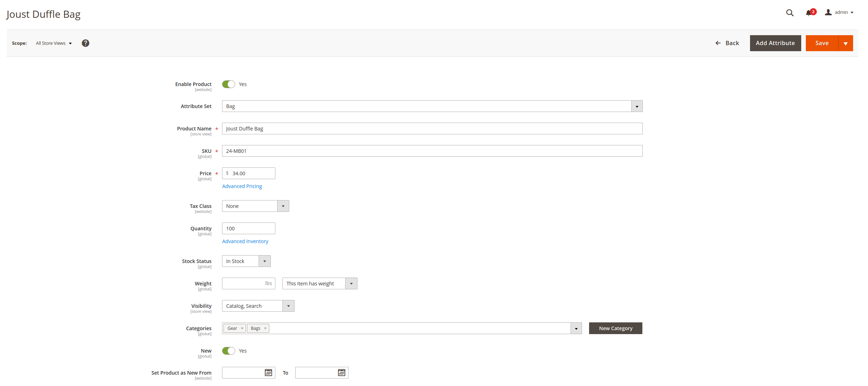Click the Gear category chip label
The width and height of the screenshot is (868, 386).
click(232, 328)
